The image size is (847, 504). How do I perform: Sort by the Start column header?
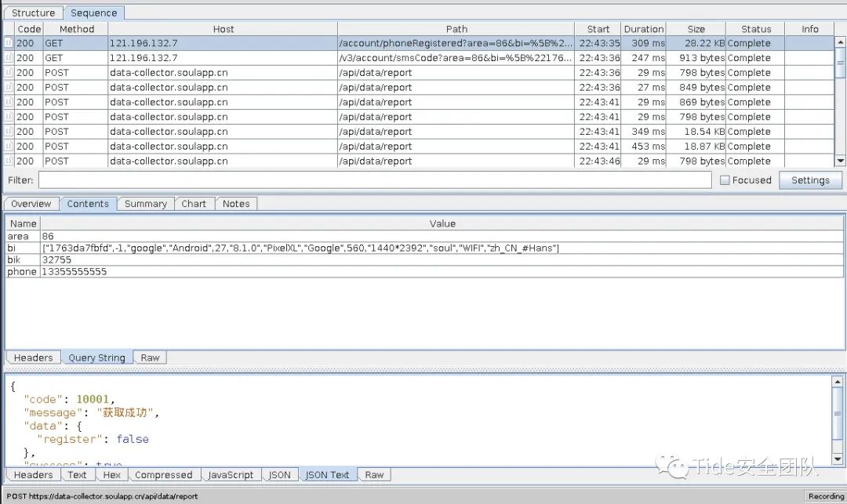pos(598,29)
